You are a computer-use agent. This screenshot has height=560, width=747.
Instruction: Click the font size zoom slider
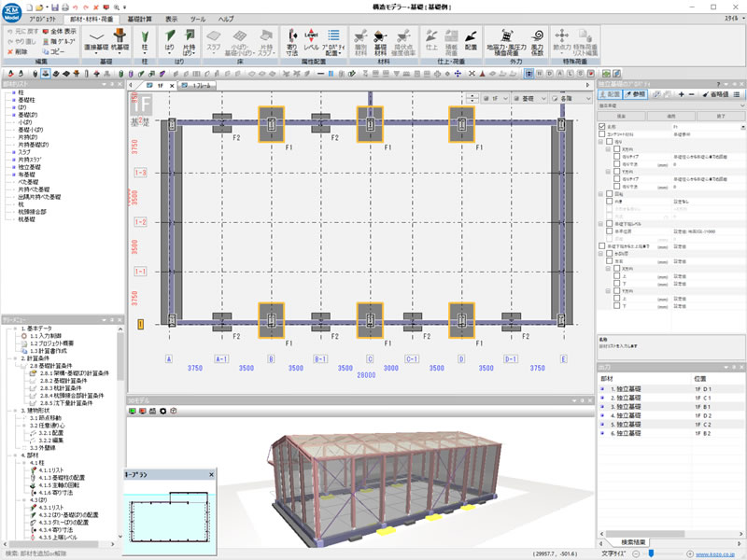click(650, 553)
